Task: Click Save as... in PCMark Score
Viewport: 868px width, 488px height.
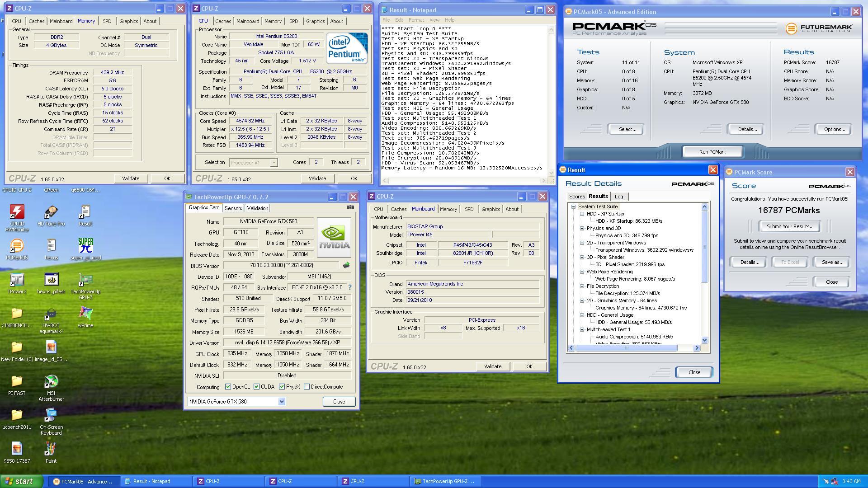Action: (x=832, y=262)
